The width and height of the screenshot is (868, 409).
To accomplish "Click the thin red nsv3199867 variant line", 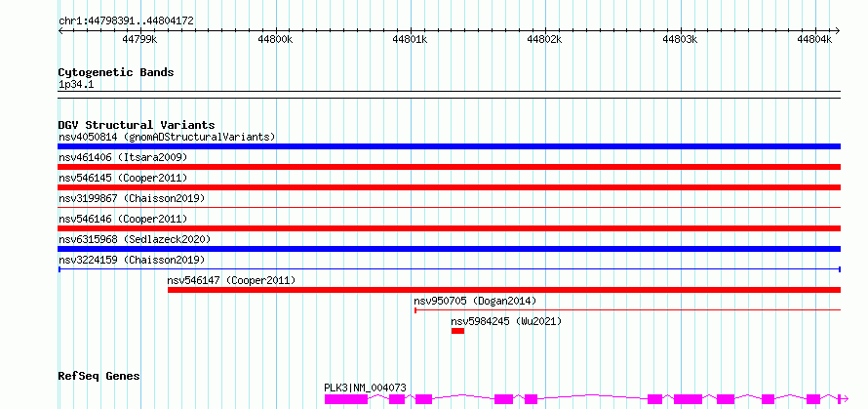I will 449,207.
